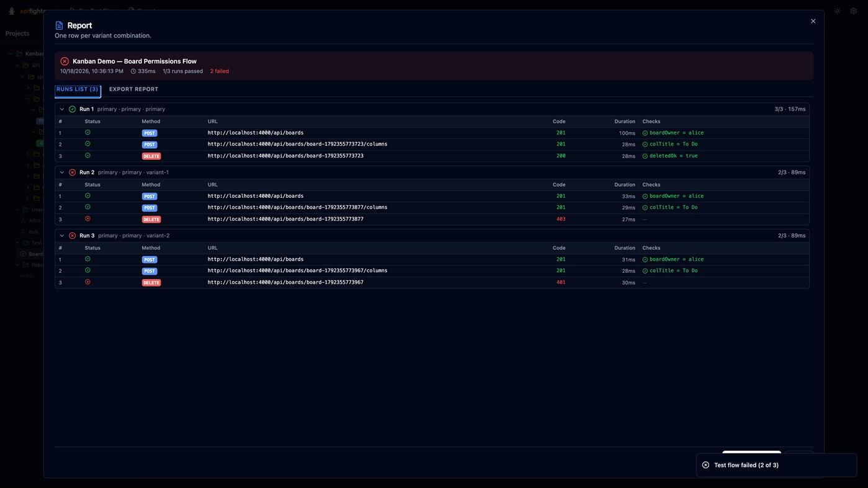Click the Report document icon in header
Image resolution: width=868 pixels, height=488 pixels.
coord(59,25)
